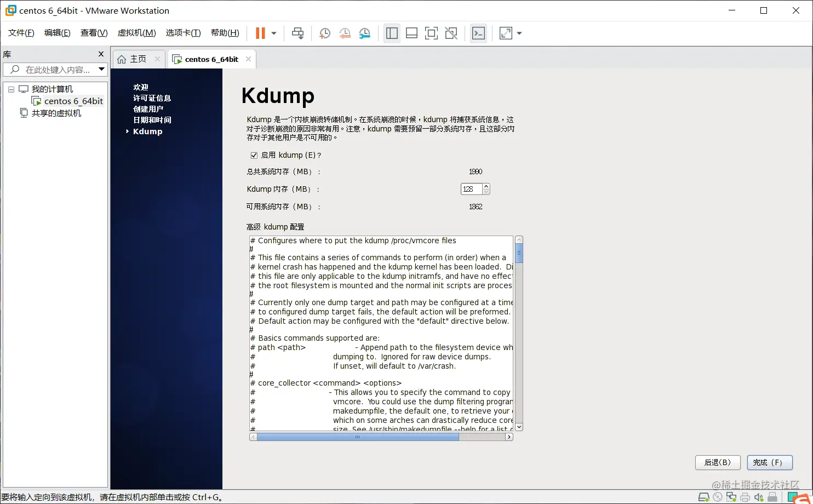
Task: Close the centos 6_64bit tab
Action: point(248,59)
